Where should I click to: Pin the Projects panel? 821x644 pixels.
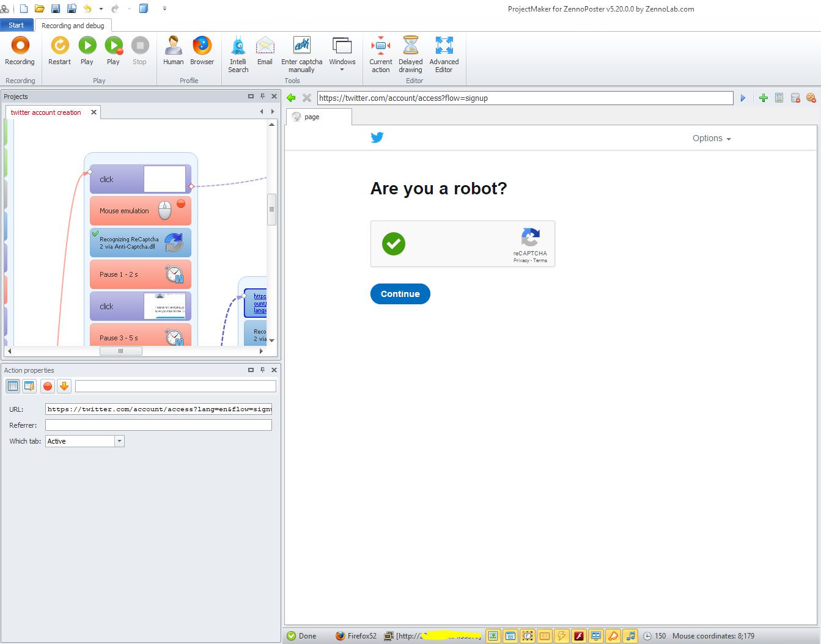coord(262,97)
